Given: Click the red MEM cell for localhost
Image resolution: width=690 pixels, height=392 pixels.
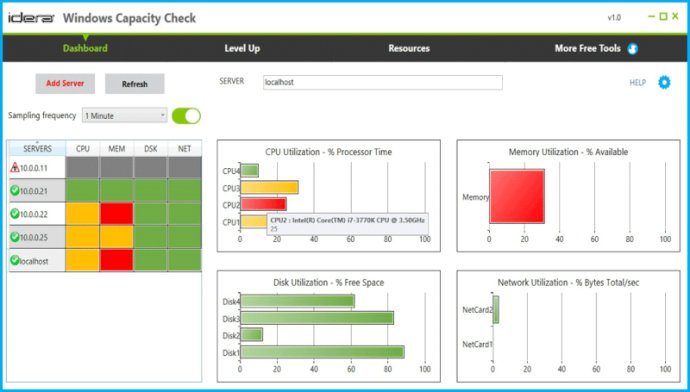Looking at the screenshot, I should point(117,260).
